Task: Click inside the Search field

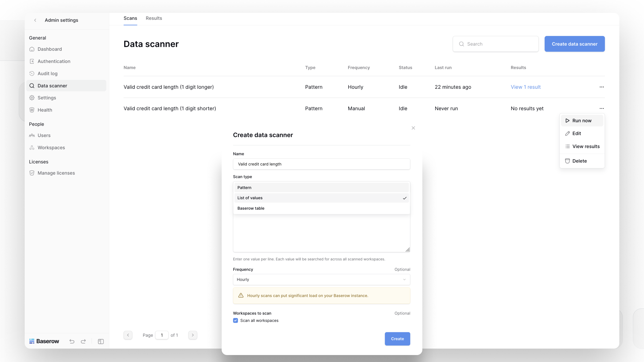Action: point(495,44)
